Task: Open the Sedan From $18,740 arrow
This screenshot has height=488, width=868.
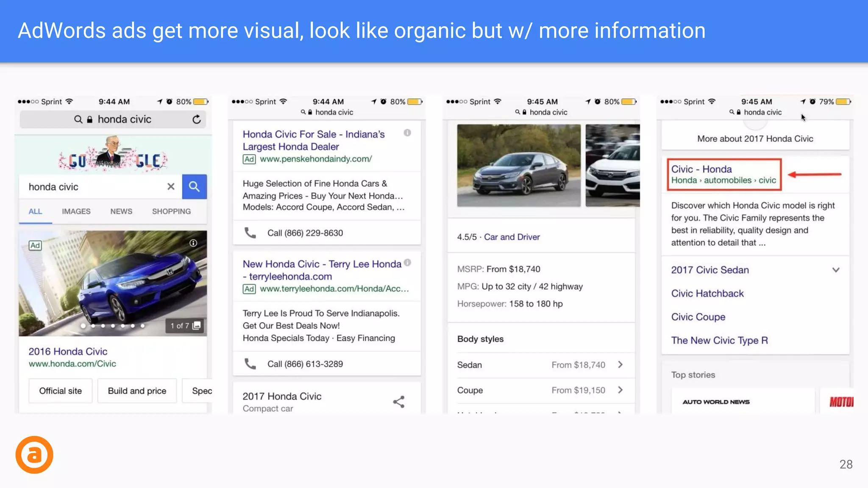Action: click(620, 365)
